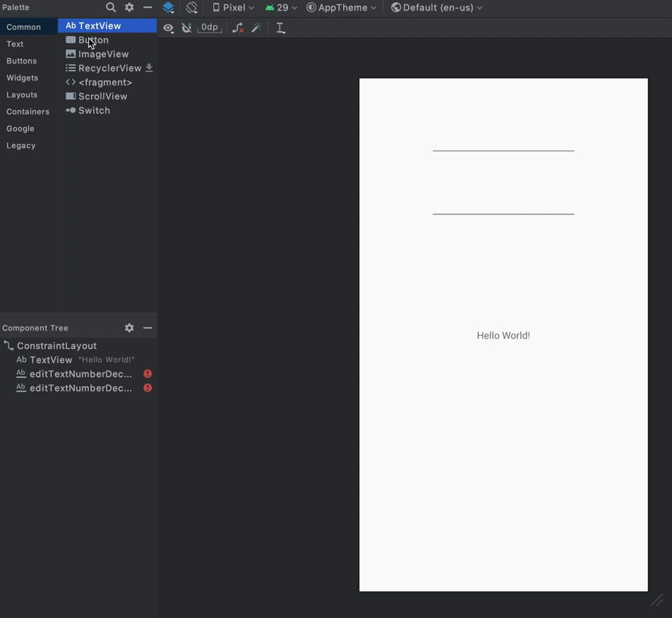Select Hello World! text on canvas
This screenshot has height=618, width=672.
click(x=503, y=335)
